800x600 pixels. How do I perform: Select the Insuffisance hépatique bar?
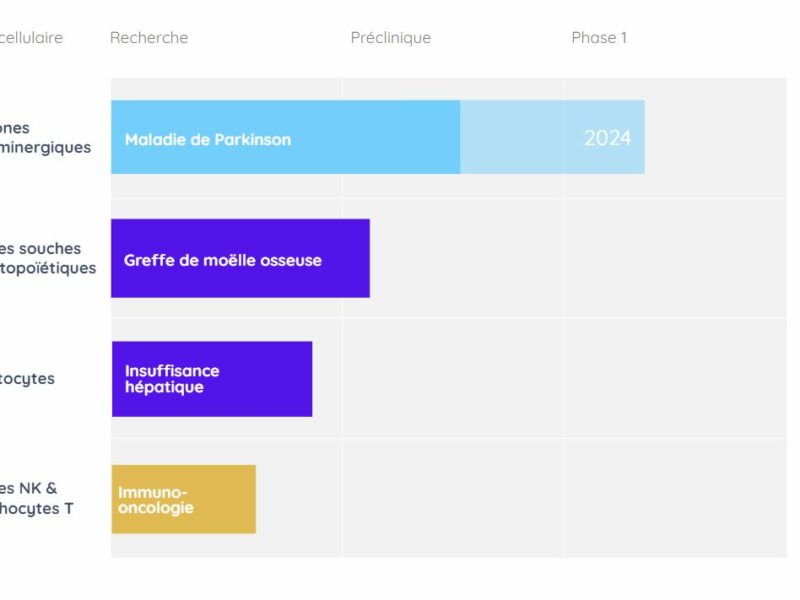coord(212,379)
